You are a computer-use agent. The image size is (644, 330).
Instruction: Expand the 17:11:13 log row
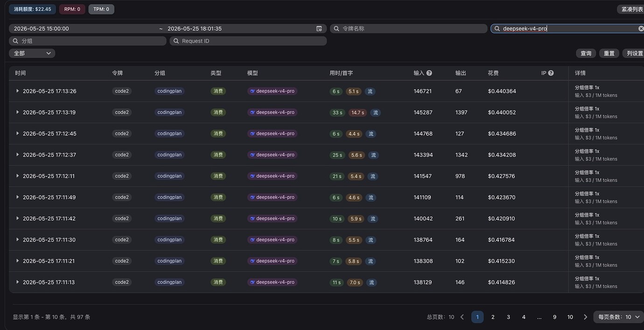point(18,282)
